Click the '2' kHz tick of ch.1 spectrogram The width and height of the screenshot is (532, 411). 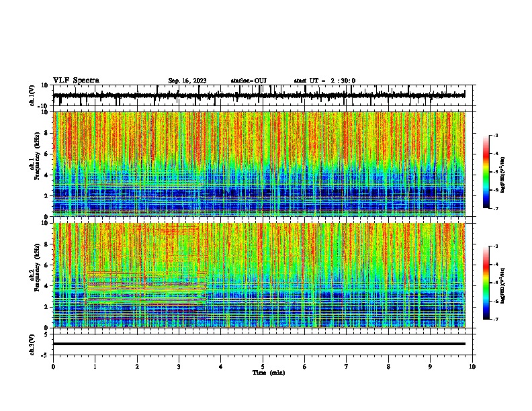click(46, 196)
